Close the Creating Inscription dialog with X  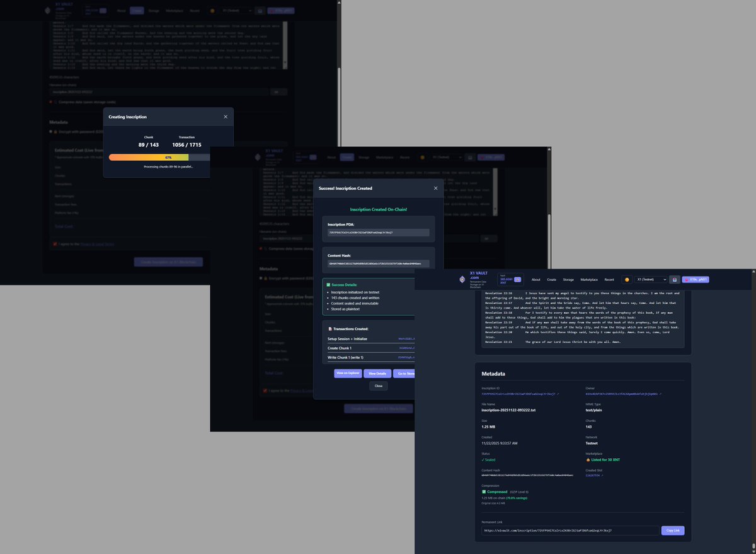pyautogui.click(x=226, y=117)
